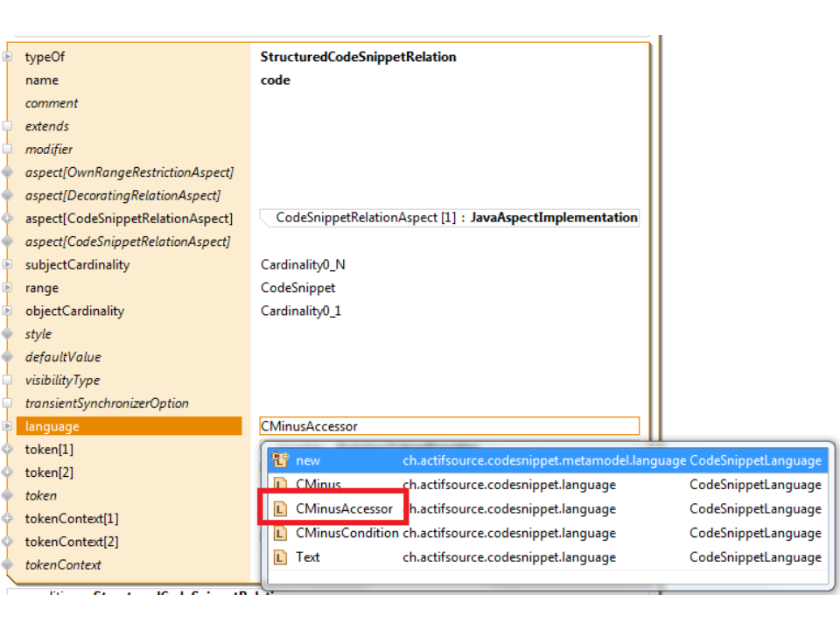Click diamond marker beside aspect[OwnRangeRestrictionAspect]
Viewport: 840px width, 630px height.
coord(8,172)
